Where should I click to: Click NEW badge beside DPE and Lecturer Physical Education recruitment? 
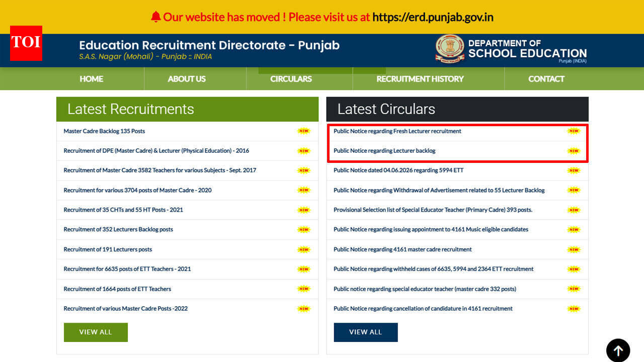[304, 151]
